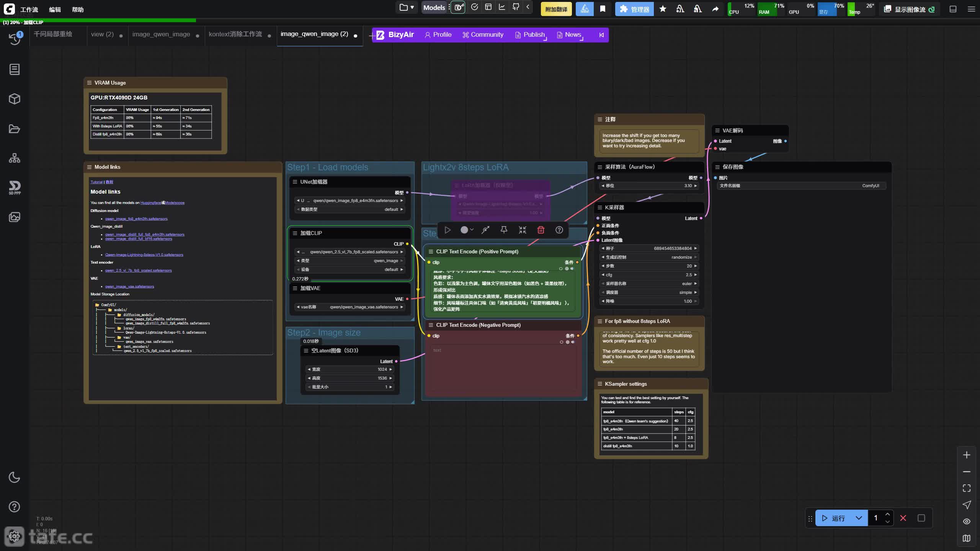980x551 pixels.
Task: Open vae名称 dropdown in 加载VAE
Action: pos(350,307)
